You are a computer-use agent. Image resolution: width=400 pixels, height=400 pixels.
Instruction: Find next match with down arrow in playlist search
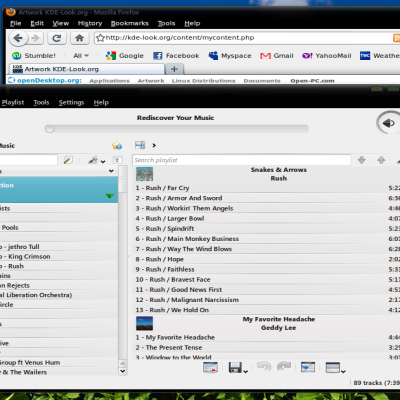[x=362, y=160]
